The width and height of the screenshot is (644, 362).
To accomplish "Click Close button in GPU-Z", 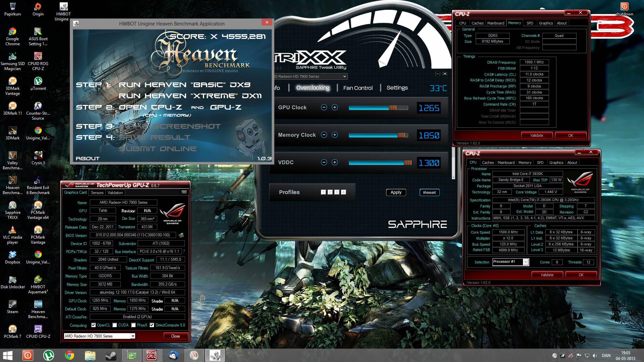I will click(x=175, y=336).
